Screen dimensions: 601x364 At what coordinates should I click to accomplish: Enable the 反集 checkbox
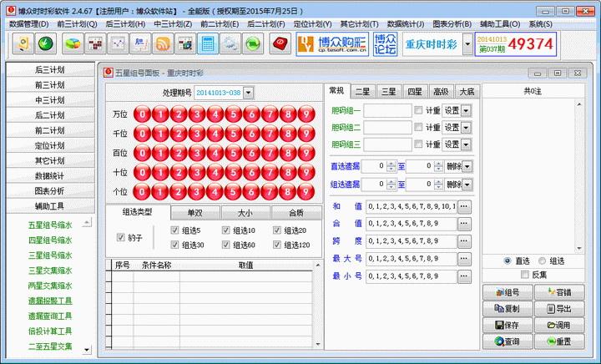coord(525,275)
